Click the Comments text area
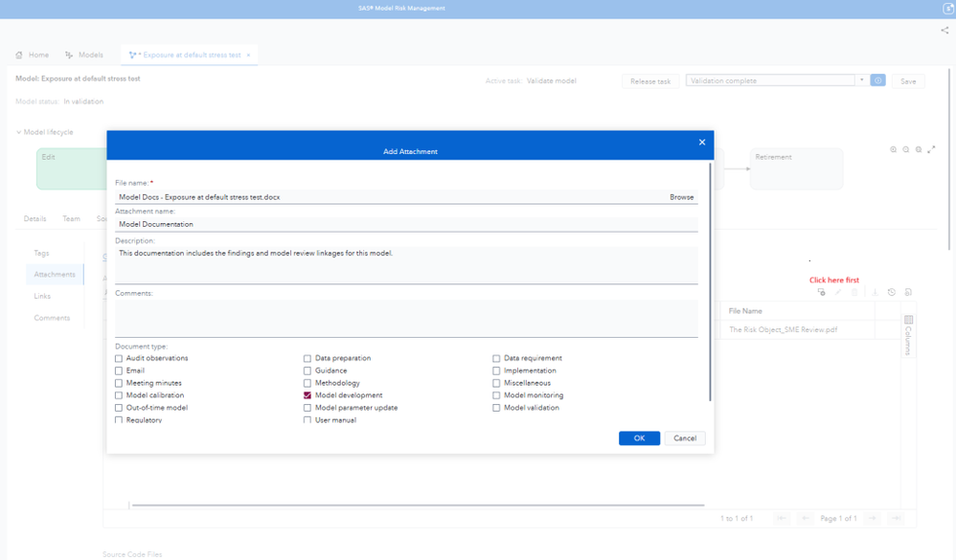 point(406,318)
